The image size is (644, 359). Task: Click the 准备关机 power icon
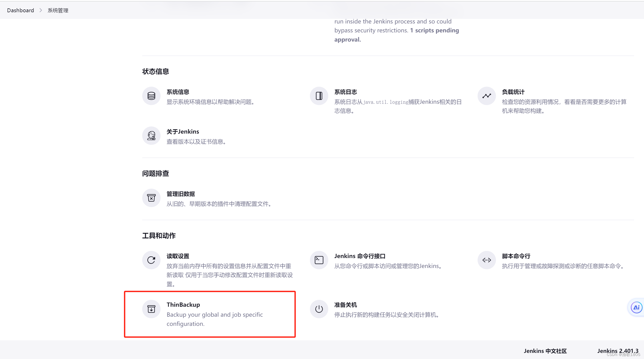319,309
